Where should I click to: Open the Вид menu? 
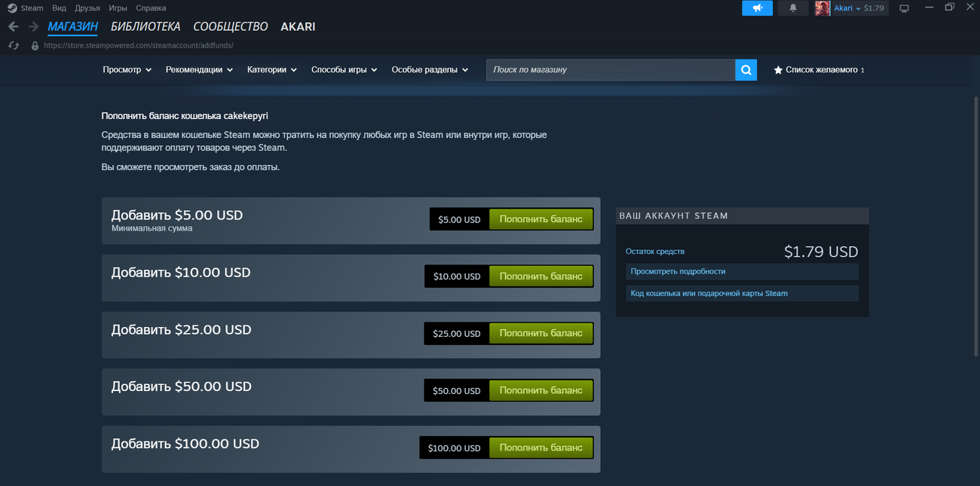point(59,8)
